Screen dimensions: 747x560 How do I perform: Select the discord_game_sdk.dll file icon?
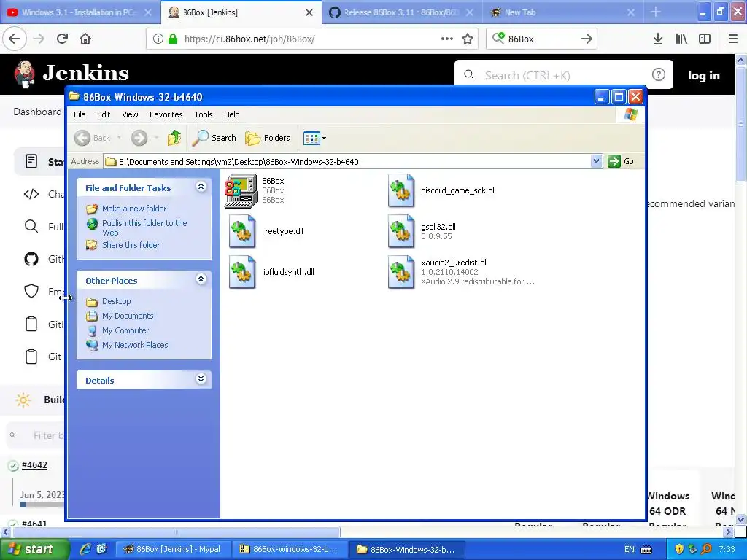401,190
